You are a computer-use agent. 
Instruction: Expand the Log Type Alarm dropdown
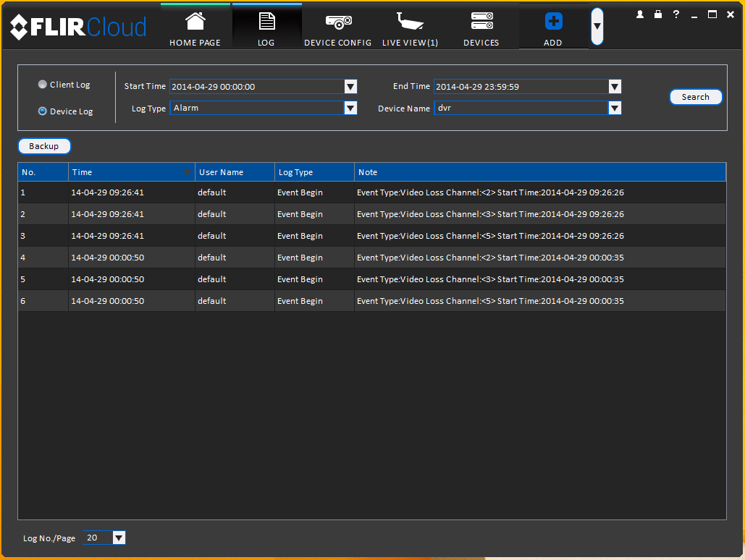(x=350, y=109)
